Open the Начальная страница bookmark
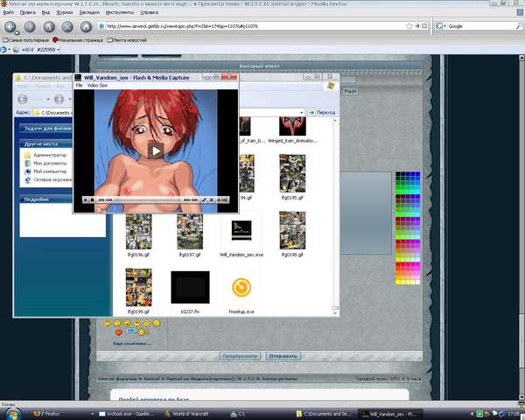The image size is (525, 420). coord(78,40)
